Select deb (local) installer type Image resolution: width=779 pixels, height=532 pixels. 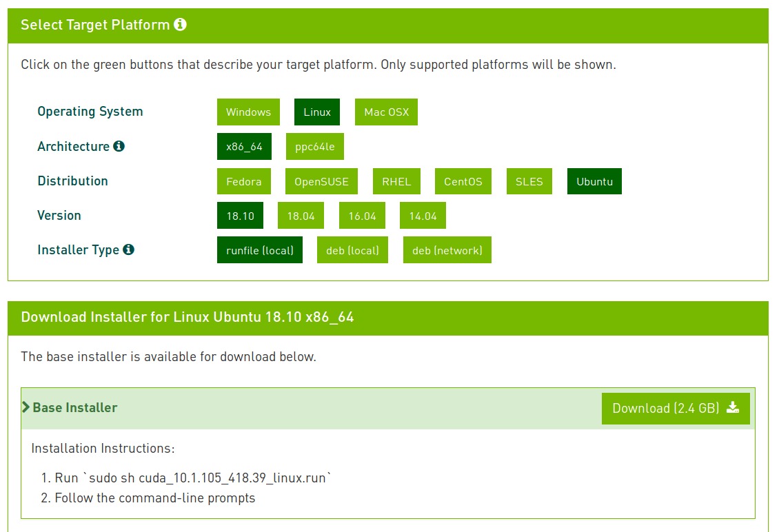pyautogui.click(x=352, y=250)
